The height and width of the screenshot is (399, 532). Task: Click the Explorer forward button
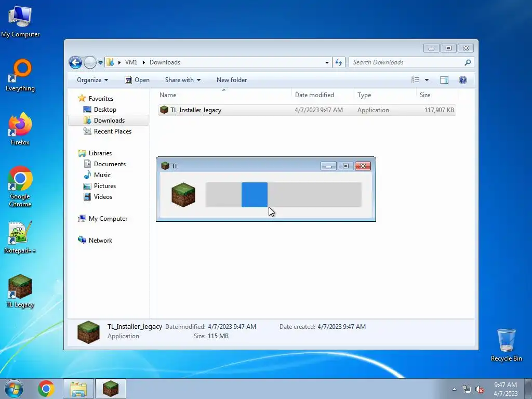click(x=90, y=62)
